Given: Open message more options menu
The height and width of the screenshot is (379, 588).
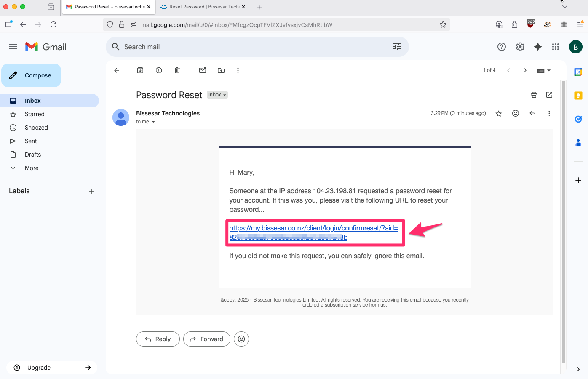Looking at the screenshot, I should [549, 113].
